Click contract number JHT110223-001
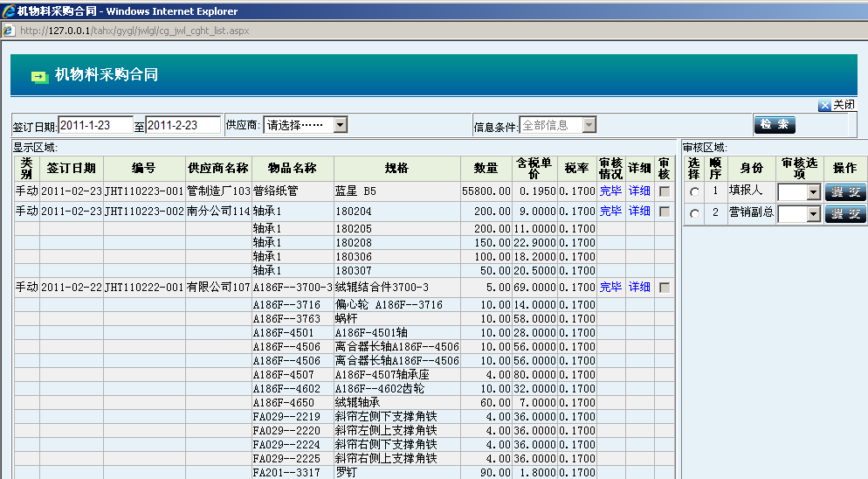 click(144, 191)
